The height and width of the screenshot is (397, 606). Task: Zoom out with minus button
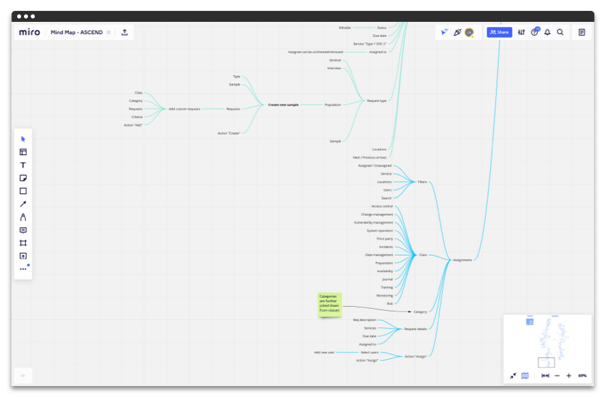[557, 375]
